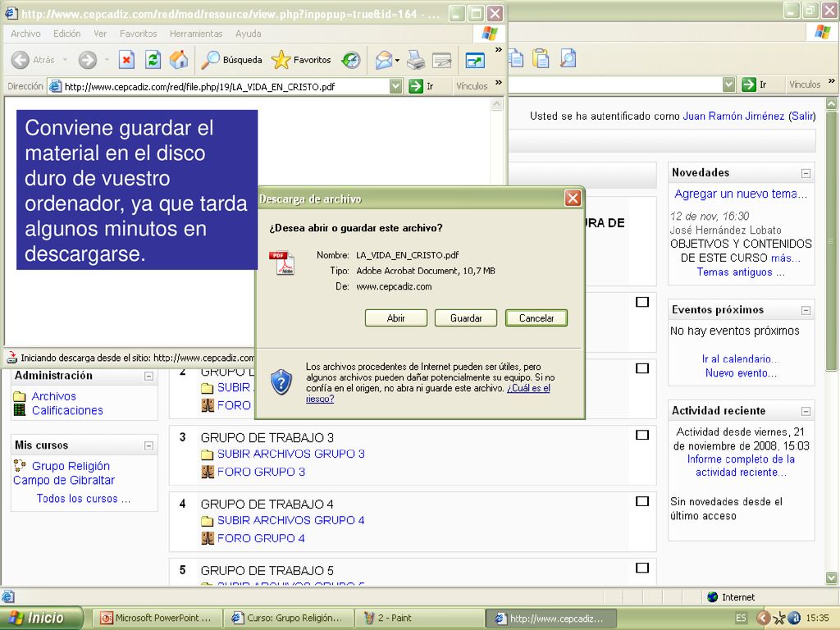This screenshot has height=630, width=840.
Task: Check the box for GRUPO DE TRABAJO 5
Action: (x=641, y=568)
